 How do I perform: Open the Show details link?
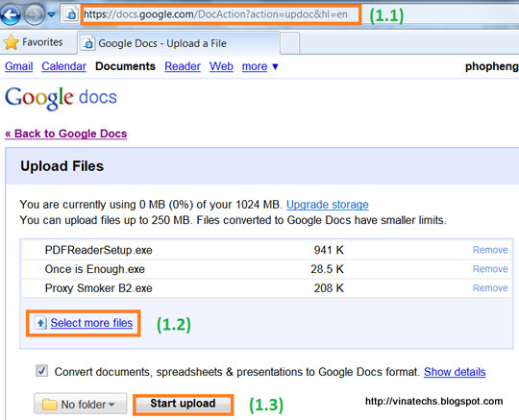[x=455, y=372]
